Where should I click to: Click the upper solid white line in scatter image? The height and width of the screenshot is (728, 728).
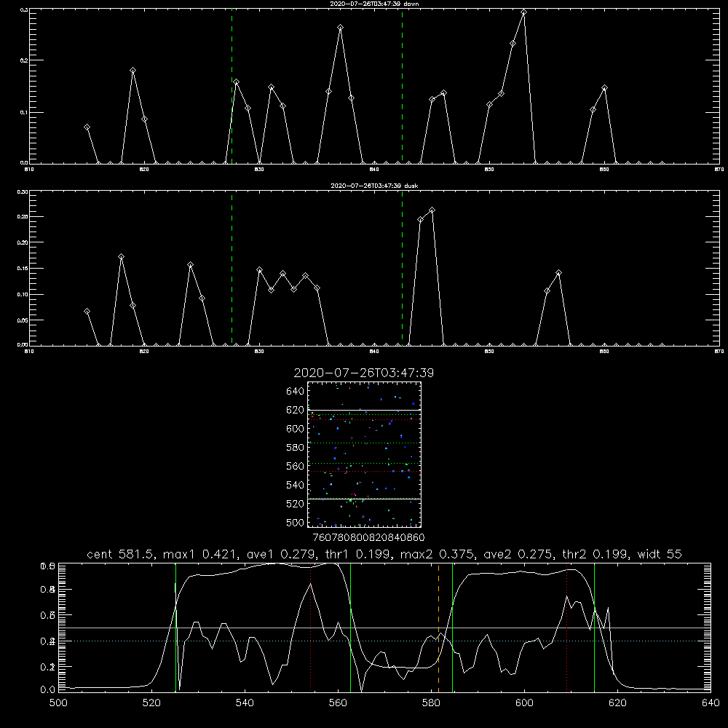[364, 411]
